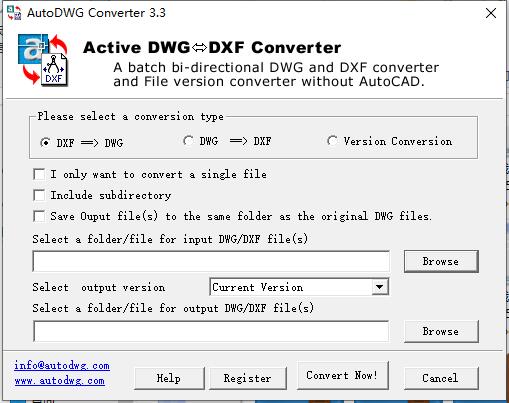The width and height of the screenshot is (509, 403).
Task: Cancel and dismiss the converter dialog
Action: pos(441,378)
